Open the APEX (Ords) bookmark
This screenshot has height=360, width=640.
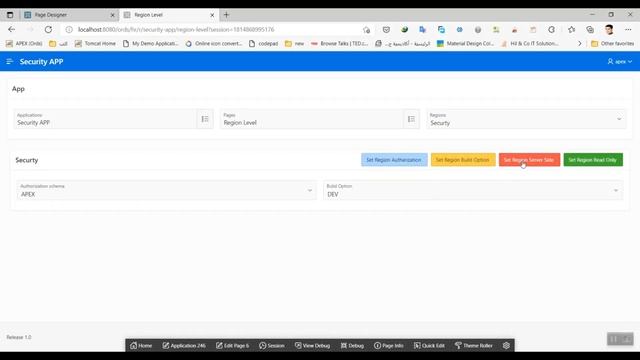[x=24, y=43]
